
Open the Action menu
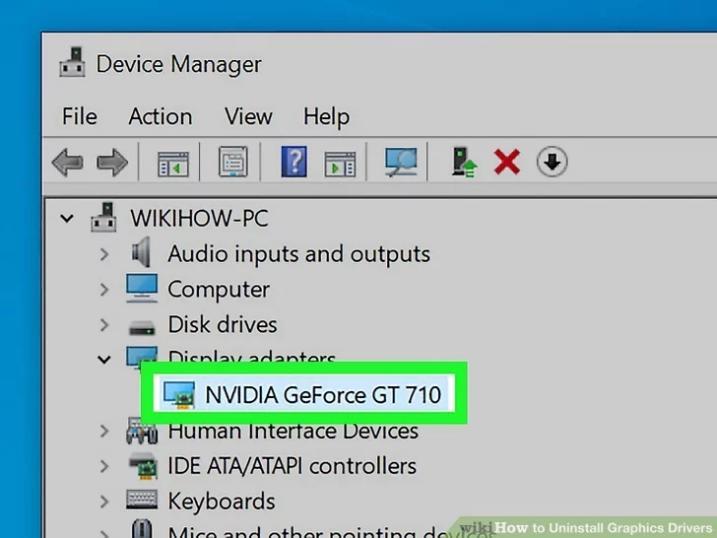click(160, 116)
